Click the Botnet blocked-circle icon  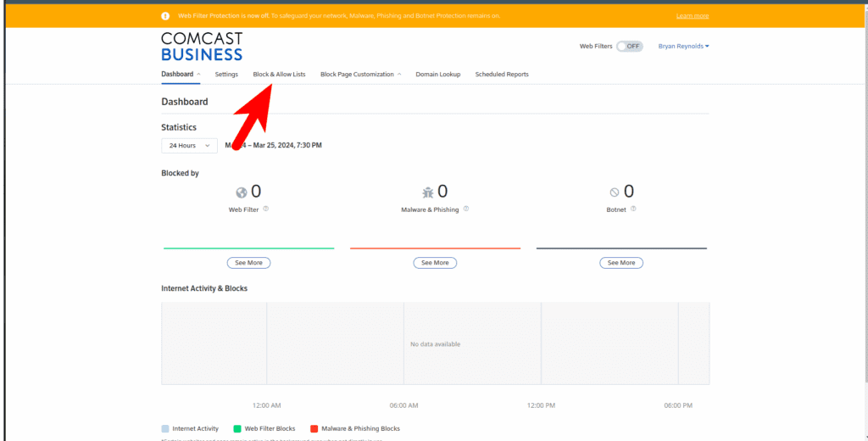[x=615, y=193]
